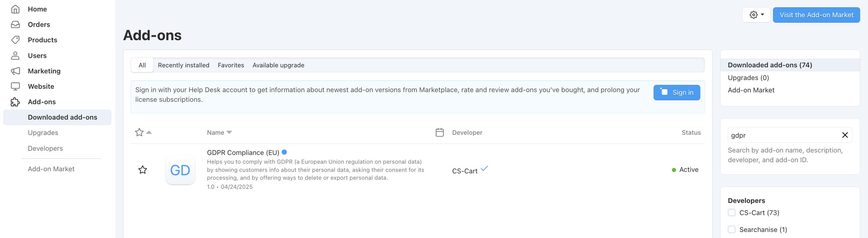Click the Developers filter heading

click(x=746, y=201)
